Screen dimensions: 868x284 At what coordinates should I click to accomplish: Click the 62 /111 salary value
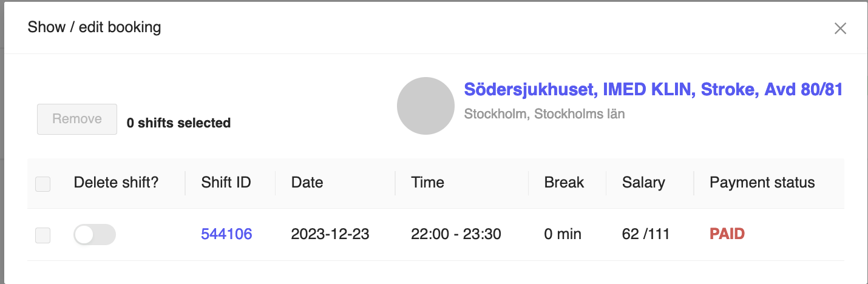646,234
